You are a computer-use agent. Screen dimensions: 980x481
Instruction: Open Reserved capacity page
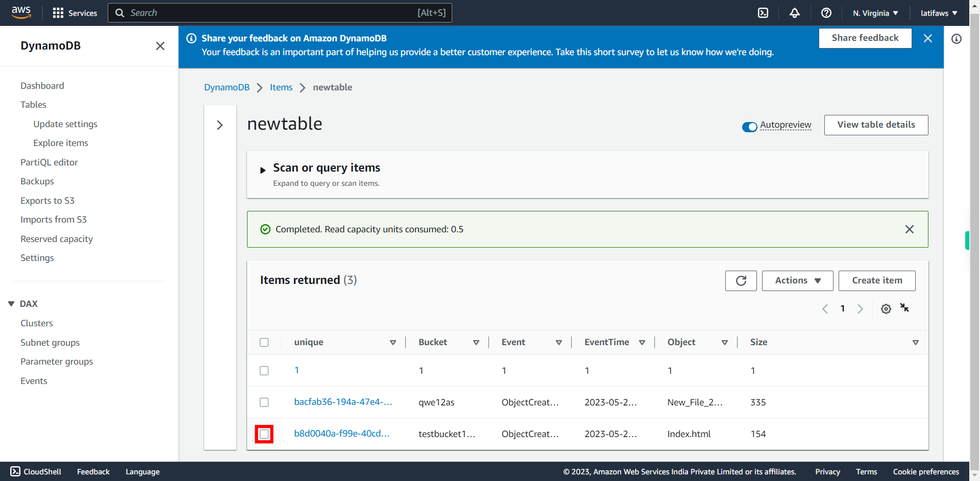click(57, 239)
